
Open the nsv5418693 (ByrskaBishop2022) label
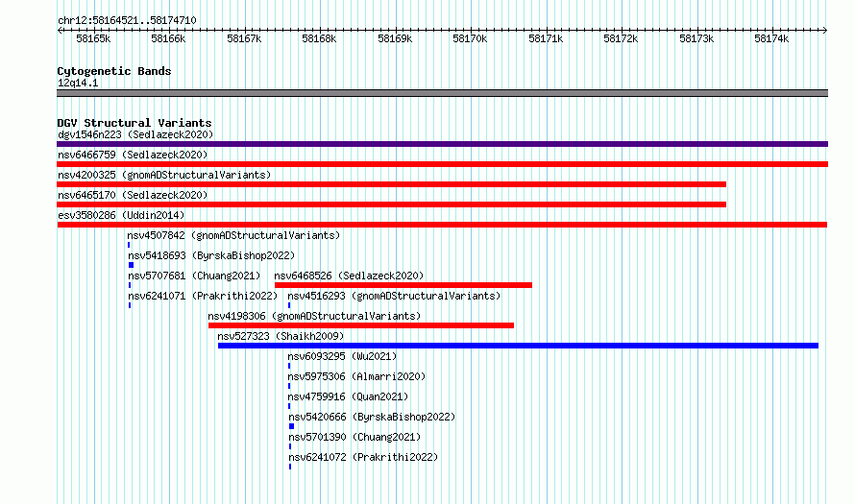click(x=211, y=255)
